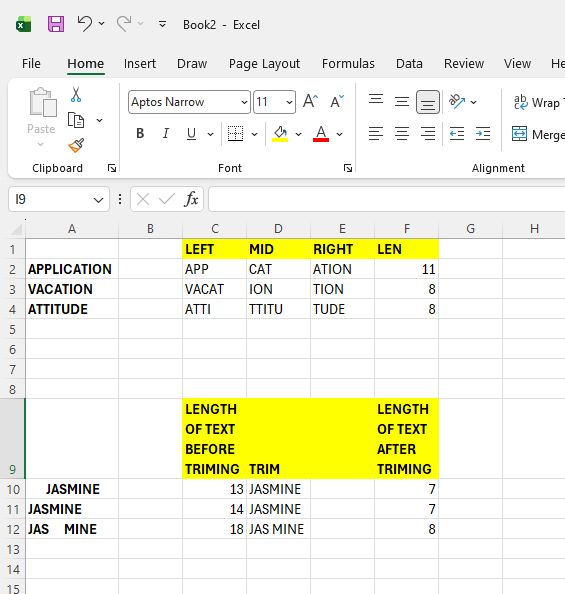Click inside the formula bar
Screen dimensions: 565x594
point(387,199)
